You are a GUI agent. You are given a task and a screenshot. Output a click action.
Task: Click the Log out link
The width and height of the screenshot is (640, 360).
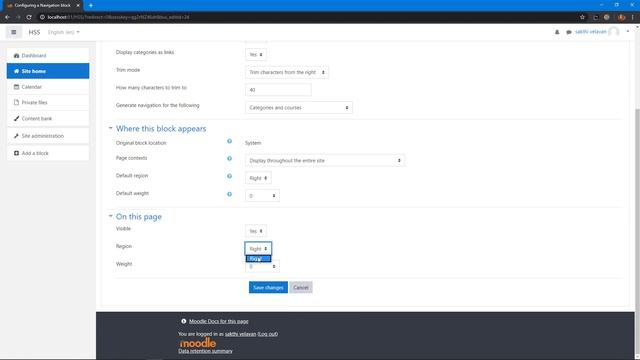tap(268, 334)
